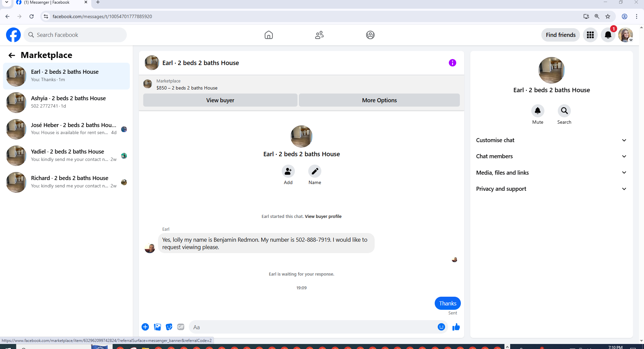Open the notifications bell
The image size is (644, 349).
pyautogui.click(x=608, y=35)
